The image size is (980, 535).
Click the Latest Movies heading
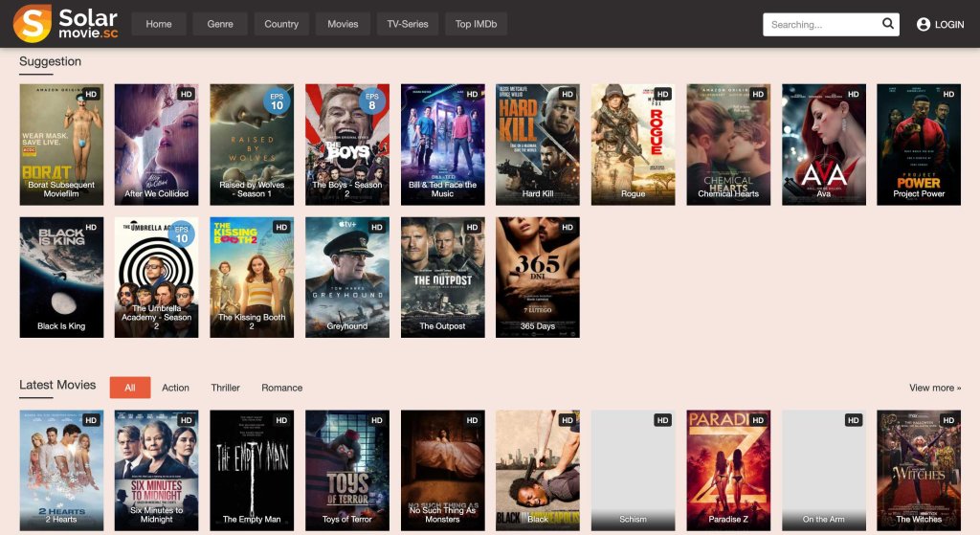[57, 385]
